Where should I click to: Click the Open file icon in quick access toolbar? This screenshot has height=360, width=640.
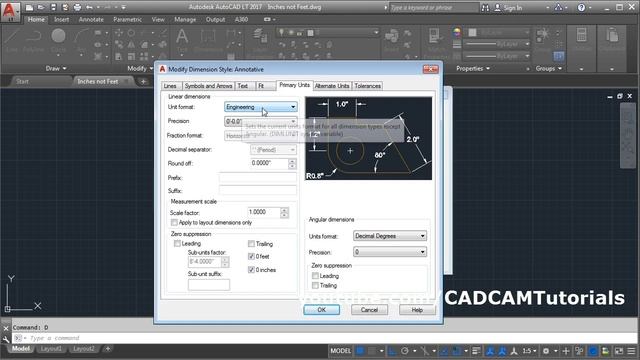pyautogui.click(x=41, y=7)
